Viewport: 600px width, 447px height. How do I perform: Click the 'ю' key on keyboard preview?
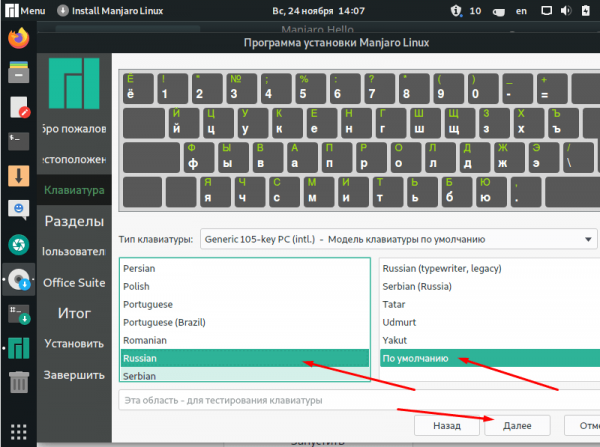(492, 192)
